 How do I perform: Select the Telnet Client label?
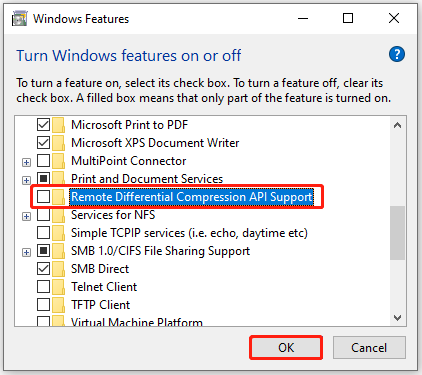(x=104, y=287)
